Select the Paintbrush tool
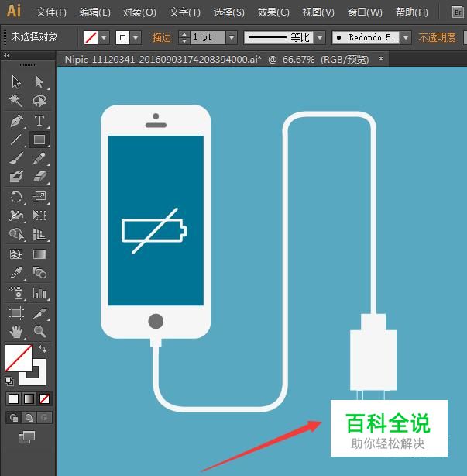 [16, 158]
